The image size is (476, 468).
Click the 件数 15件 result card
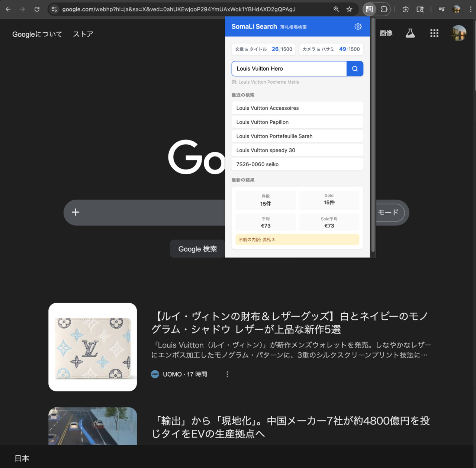click(x=266, y=200)
